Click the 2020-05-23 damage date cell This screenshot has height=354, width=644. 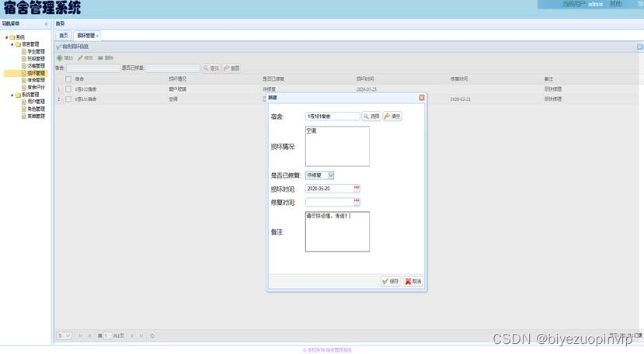click(367, 89)
